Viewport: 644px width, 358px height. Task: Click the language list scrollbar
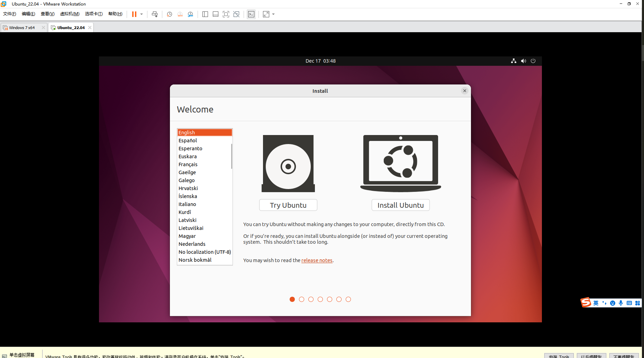click(x=232, y=156)
